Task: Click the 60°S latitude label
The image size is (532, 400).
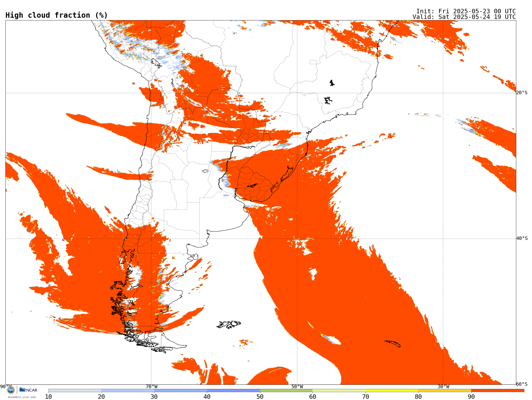Action: tap(522, 384)
